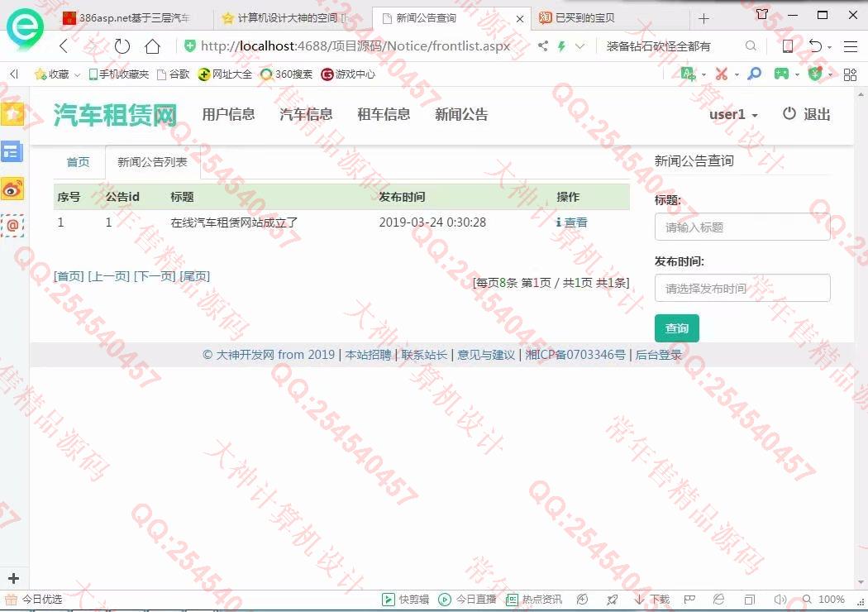Open 下载 downloads in the status bar

[651, 600]
